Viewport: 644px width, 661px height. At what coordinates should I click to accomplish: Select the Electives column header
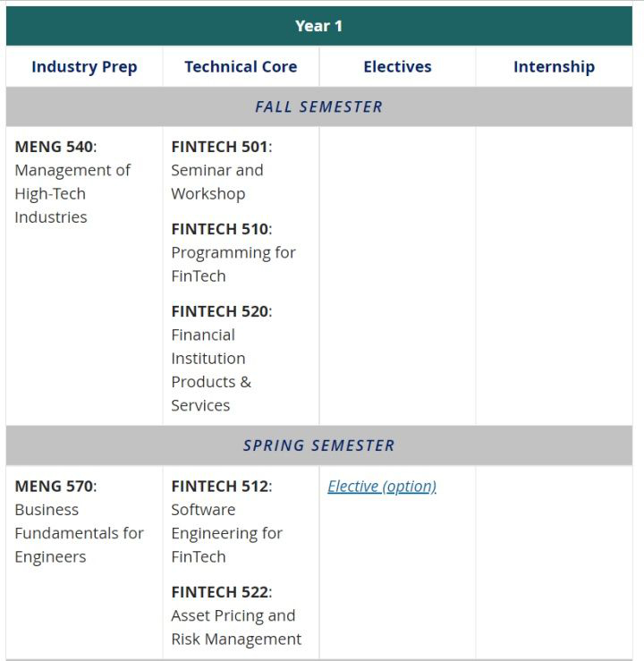coord(397,67)
